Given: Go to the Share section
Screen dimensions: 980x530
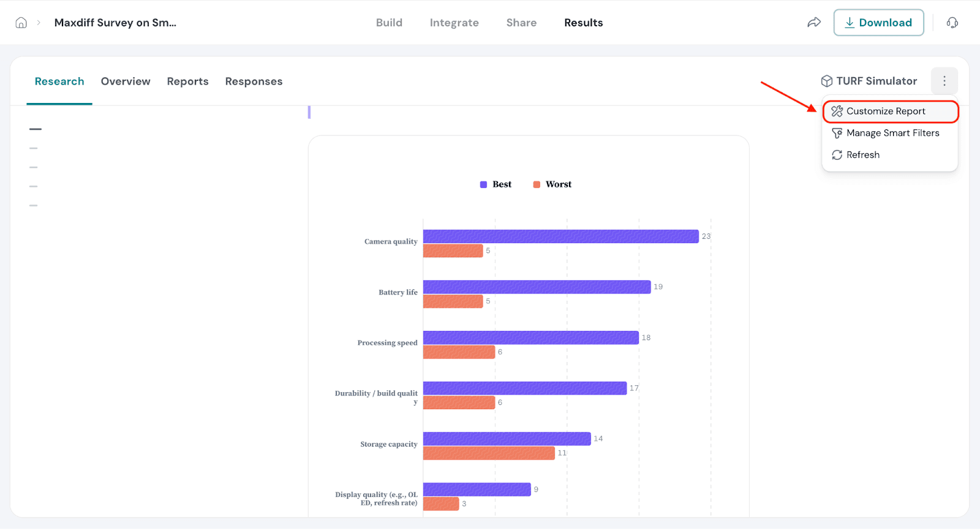Looking at the screenshot, I should [521, 23].
